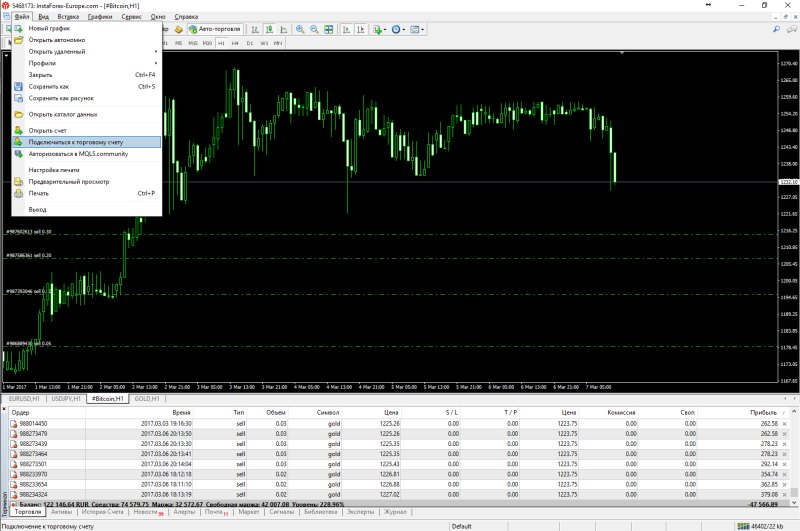
Task: Select the H4 timeframe button
Action: click(235, 44)
